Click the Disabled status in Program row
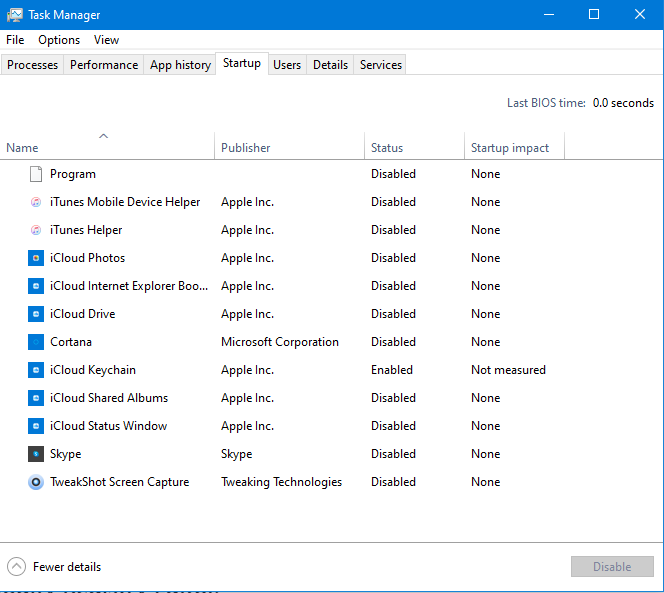664x593 pixels. tap(393, 174)
